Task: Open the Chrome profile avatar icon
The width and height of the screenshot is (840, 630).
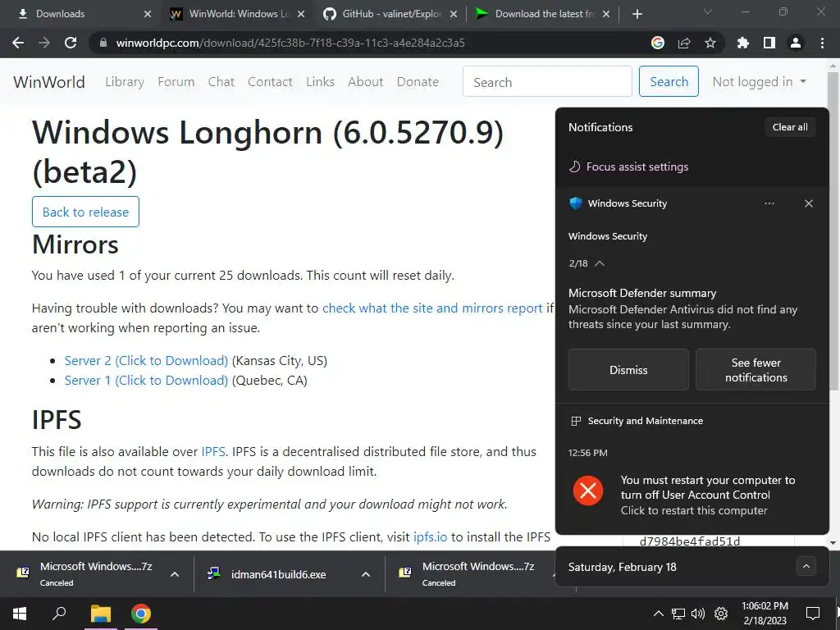Action: [x=796, y=43]
